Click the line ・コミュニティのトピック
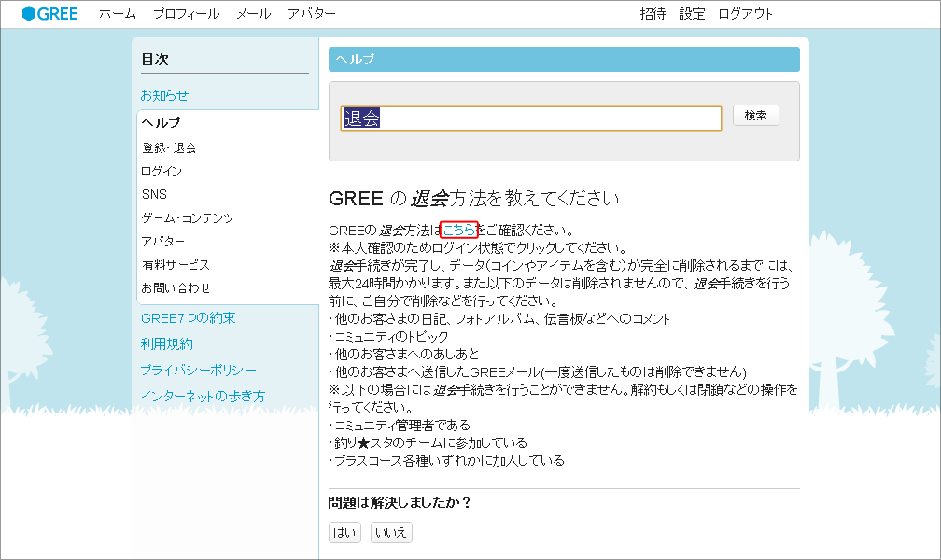 [388, 336]
